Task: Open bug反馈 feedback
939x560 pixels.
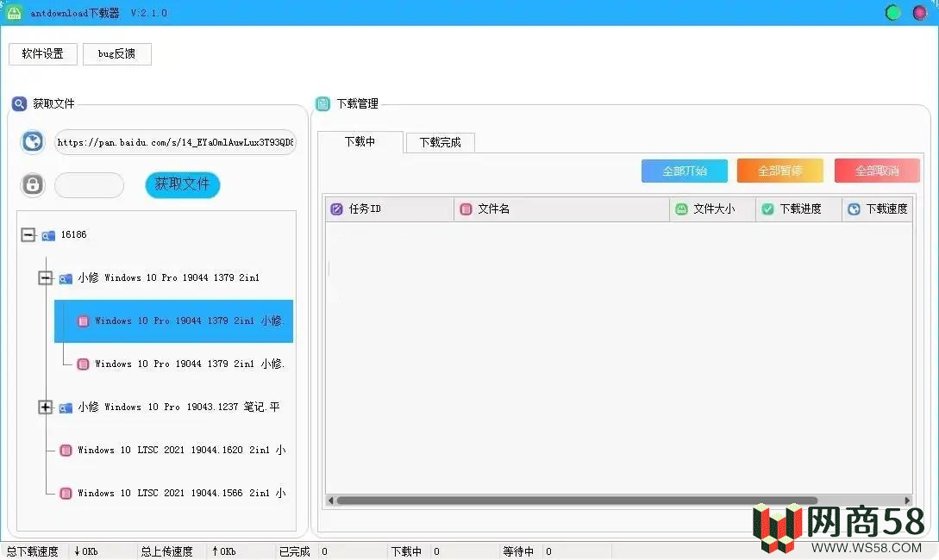Action: pyautogui.click(x=116, y=53)
